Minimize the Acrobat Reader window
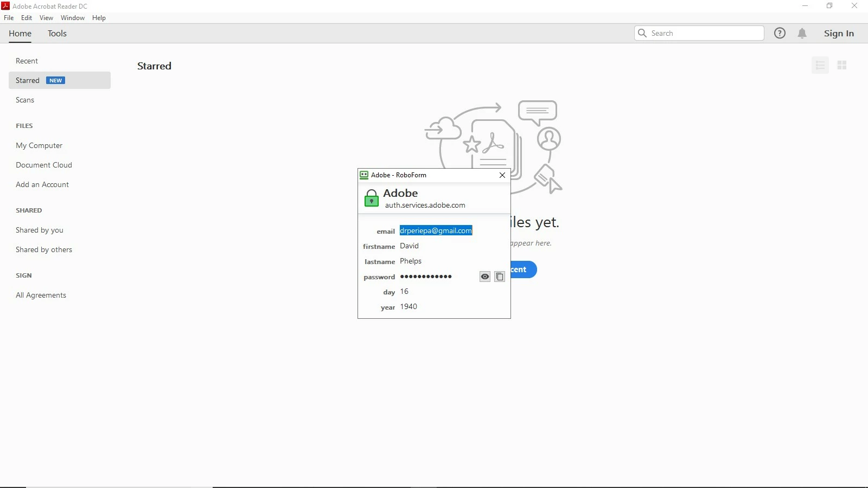 (x=805, y=6)
